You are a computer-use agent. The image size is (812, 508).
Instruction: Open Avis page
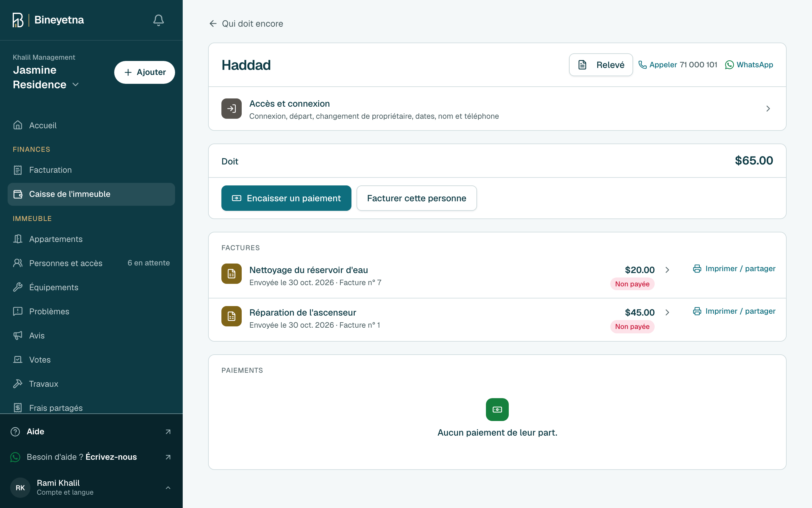coord(91,336)
